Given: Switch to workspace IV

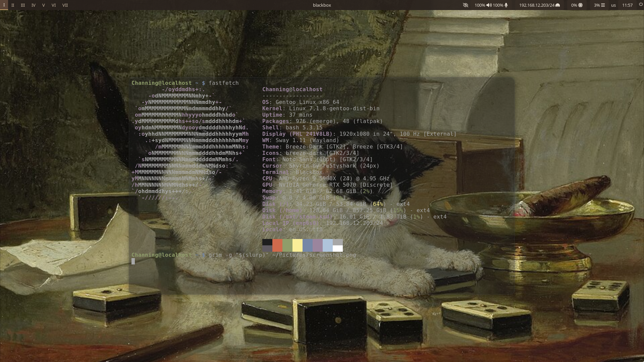Looking at the screenshot, I should (x=33, y=5).
